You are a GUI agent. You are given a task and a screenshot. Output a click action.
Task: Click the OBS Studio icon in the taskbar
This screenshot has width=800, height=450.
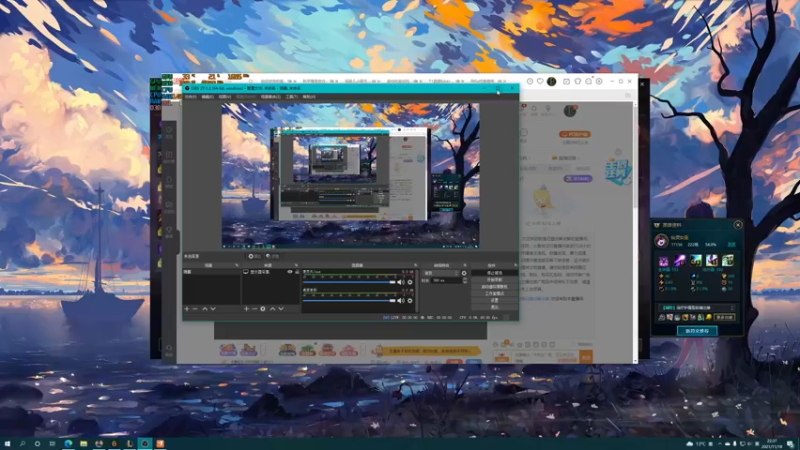click(144, 444)
